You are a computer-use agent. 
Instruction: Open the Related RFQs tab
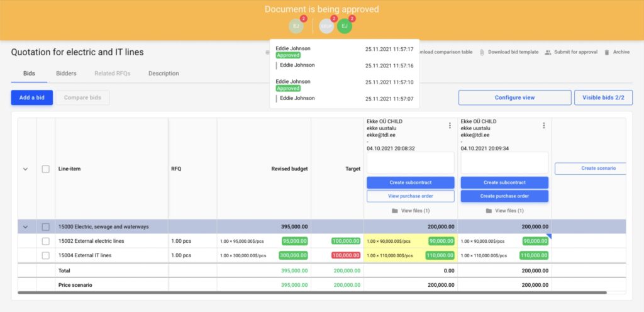pyautogui.click(x=112, y=74)
